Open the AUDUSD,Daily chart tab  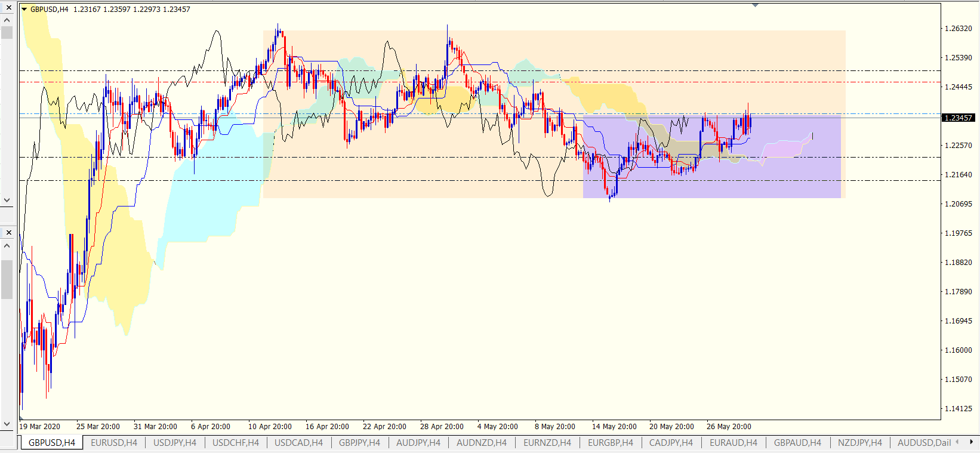[924, 442]
